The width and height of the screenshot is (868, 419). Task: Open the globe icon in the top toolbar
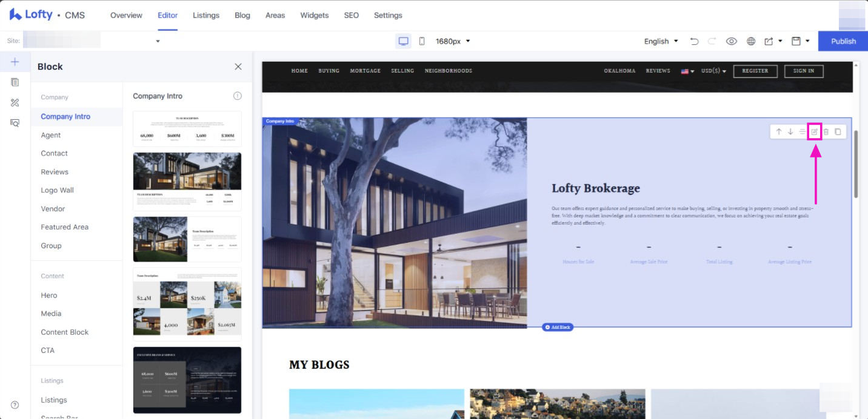[751, 41]
